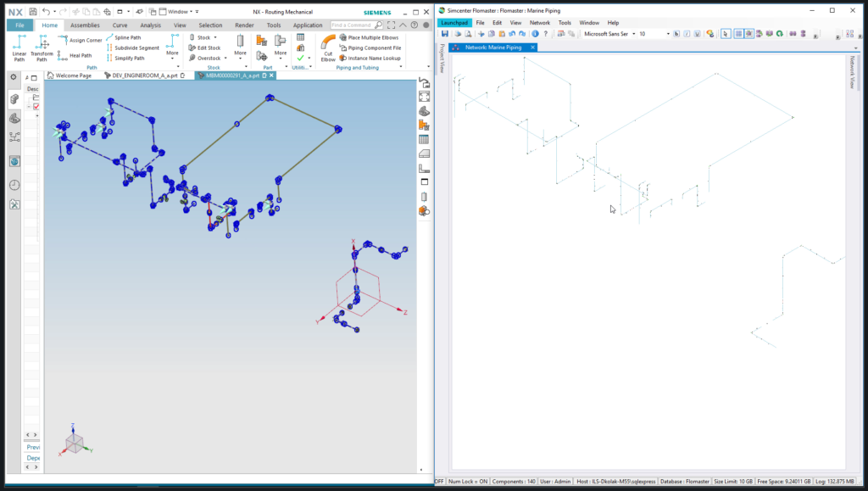This screenshot has width=868, height=491.
Task: Toggle bold text formatting in Flomaster
Action: [676, 34]
